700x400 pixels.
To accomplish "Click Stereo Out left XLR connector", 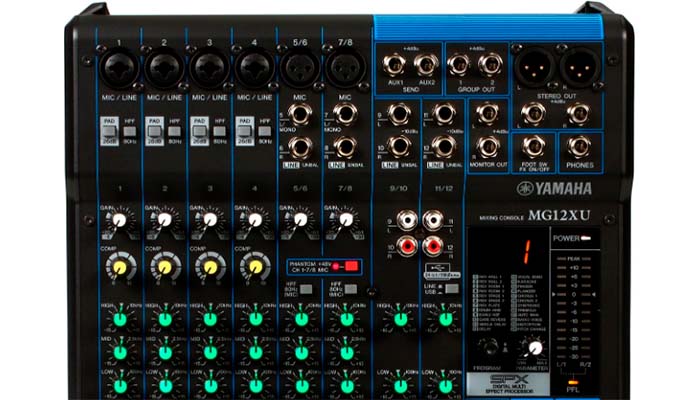I will (x=534, y=67).
